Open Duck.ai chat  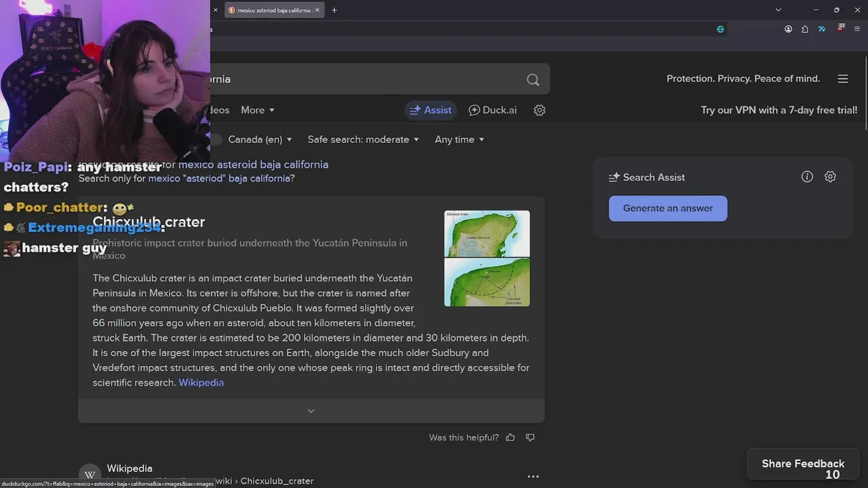[492, 110]
